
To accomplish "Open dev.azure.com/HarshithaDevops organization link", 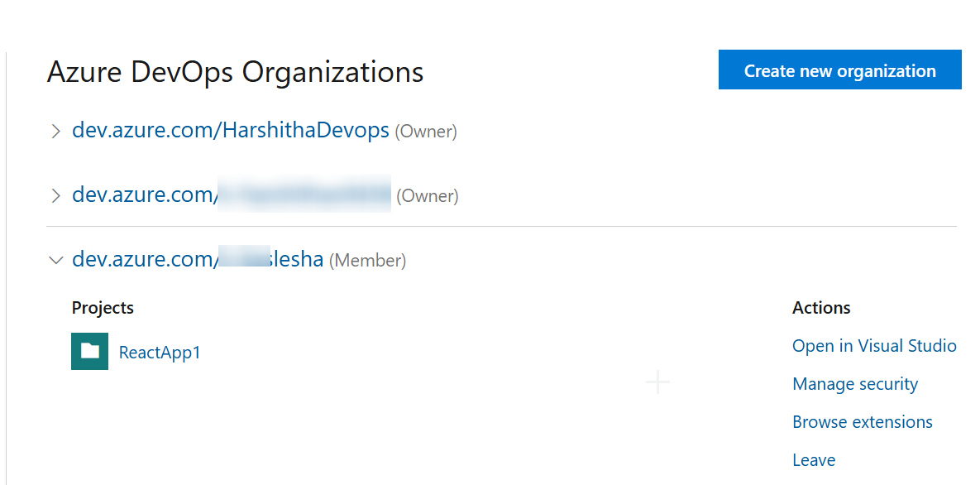I will [x=230, y=130].
